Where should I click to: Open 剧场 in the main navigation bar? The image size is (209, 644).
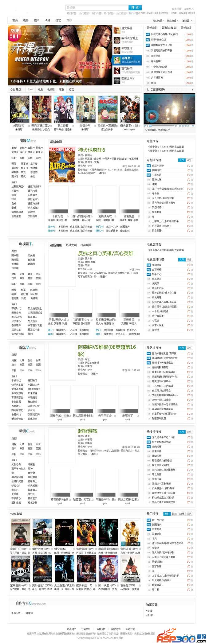click(x=37, y=20)
